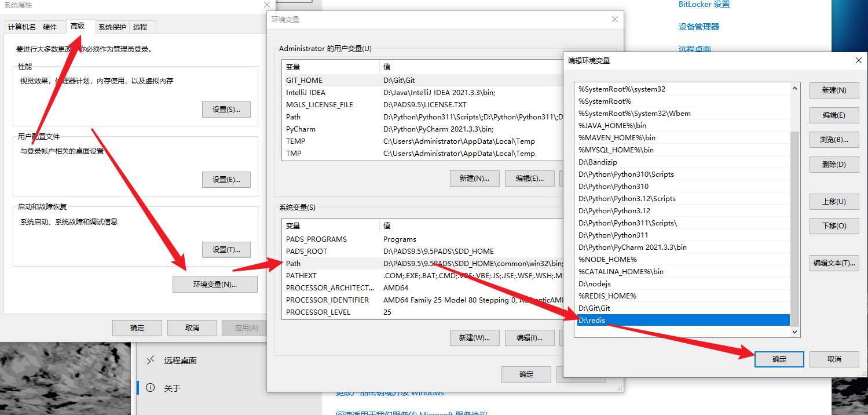Open the 环境变量(N)... button
Image resolution: width=868 pixels, height=415 pixels.
[215, 285]
